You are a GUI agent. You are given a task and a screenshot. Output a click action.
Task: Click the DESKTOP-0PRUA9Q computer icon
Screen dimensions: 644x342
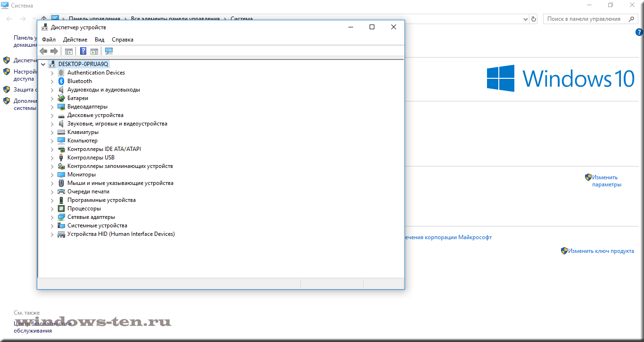coord(52,64)
